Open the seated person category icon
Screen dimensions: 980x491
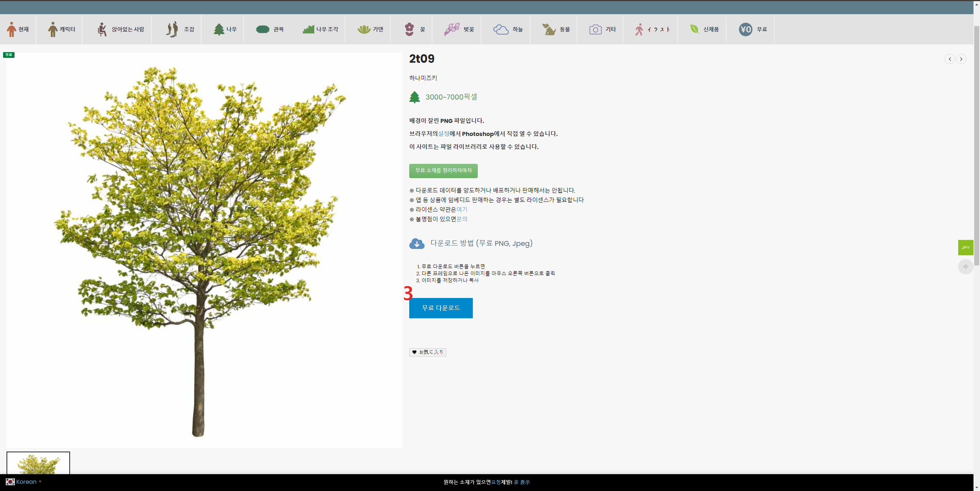[102, 29]
